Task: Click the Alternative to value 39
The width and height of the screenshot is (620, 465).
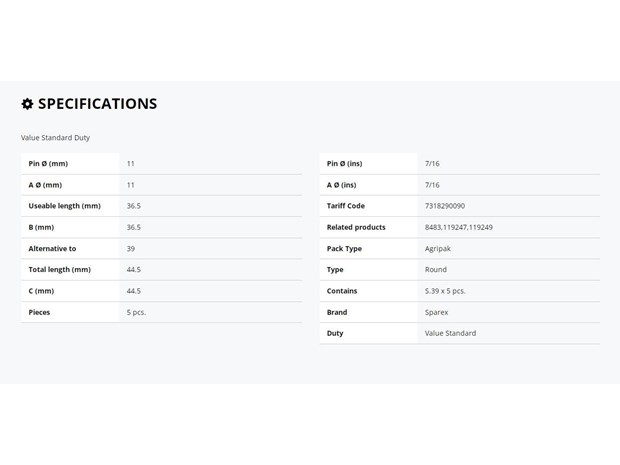Action: coord(131,249)
